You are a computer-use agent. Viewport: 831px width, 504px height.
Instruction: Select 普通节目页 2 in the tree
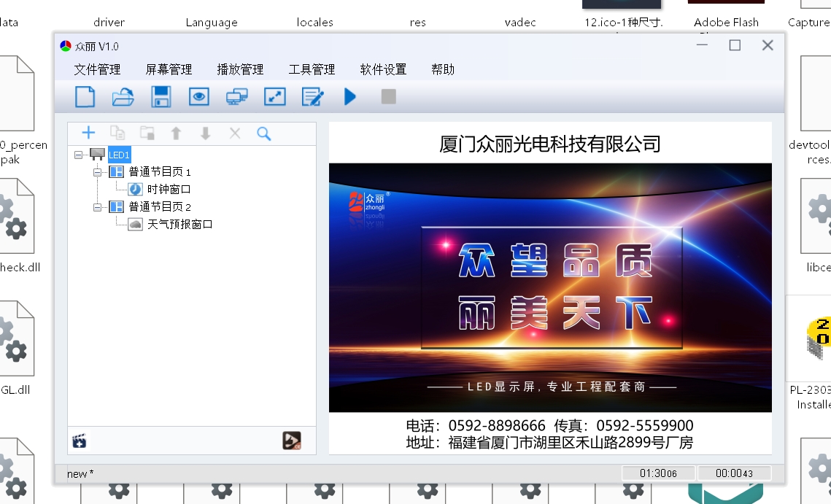click(160, 206)
